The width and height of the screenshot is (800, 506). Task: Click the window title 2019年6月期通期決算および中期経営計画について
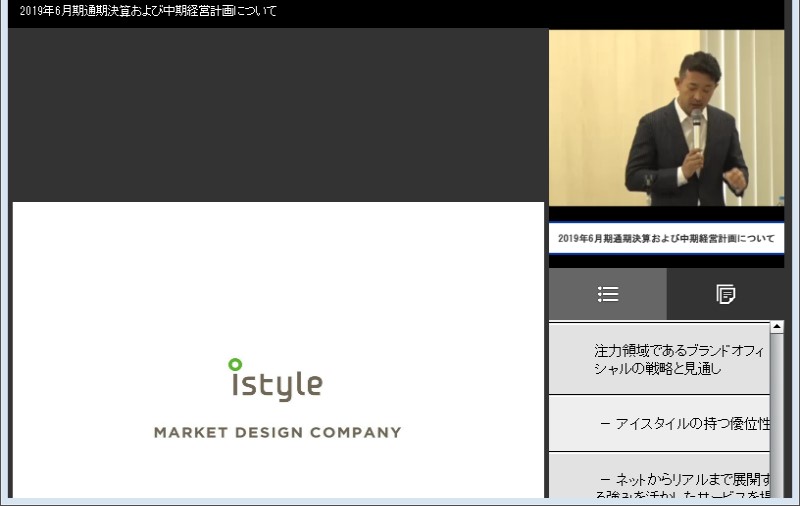coord(148,11)
